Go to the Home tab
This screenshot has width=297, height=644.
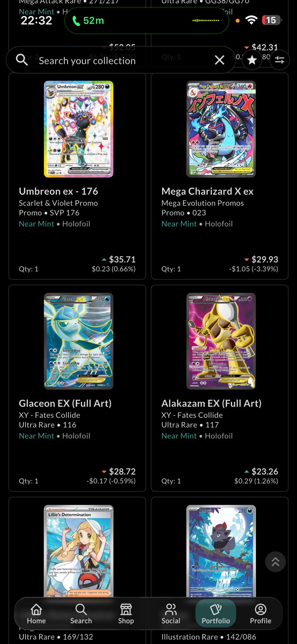[36, 614]
